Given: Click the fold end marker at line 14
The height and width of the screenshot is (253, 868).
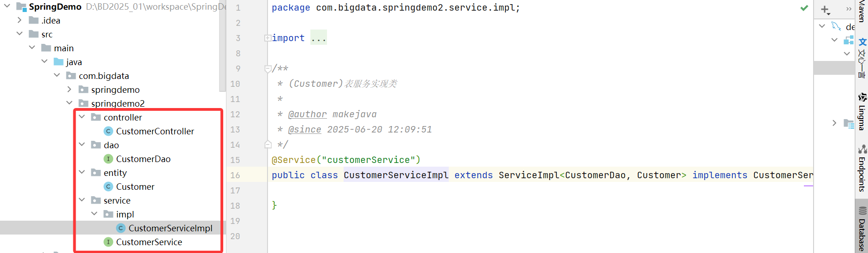Looking at the screenshot, I should point(268,145).
